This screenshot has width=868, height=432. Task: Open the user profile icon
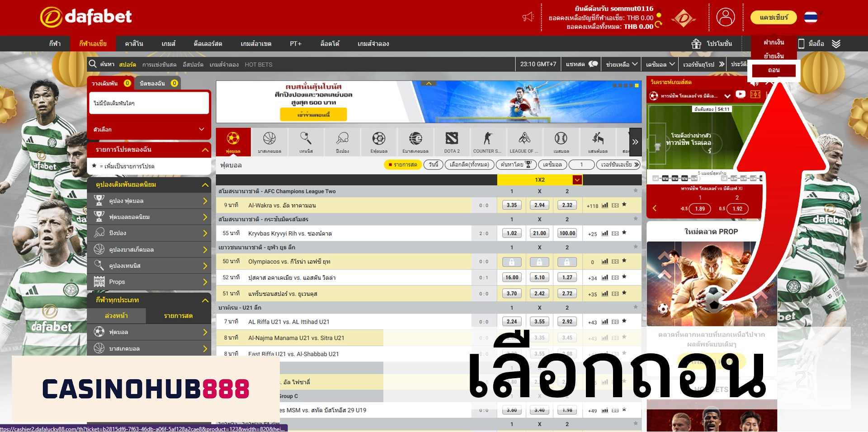pyautogui.click(x=726, y=17)
